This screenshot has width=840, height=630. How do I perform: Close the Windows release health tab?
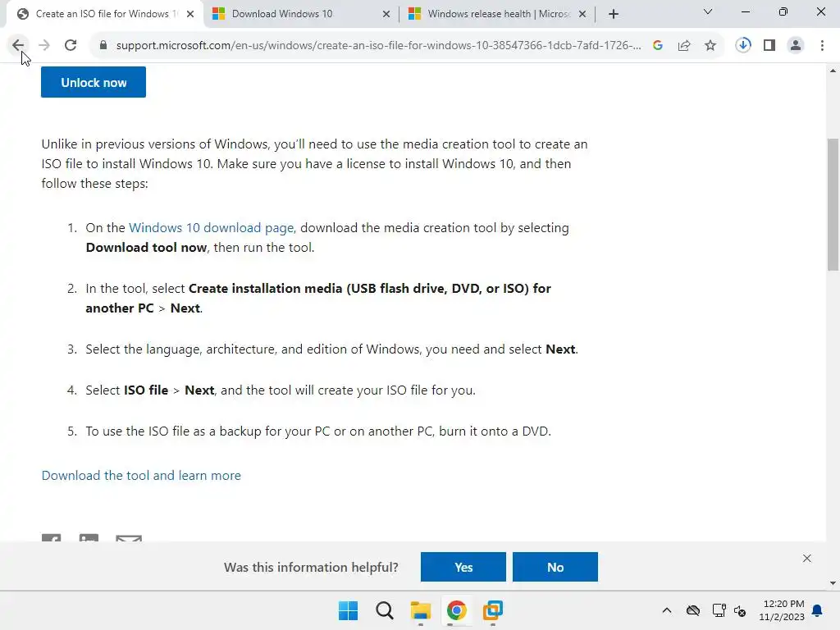(x=582, y=14)
